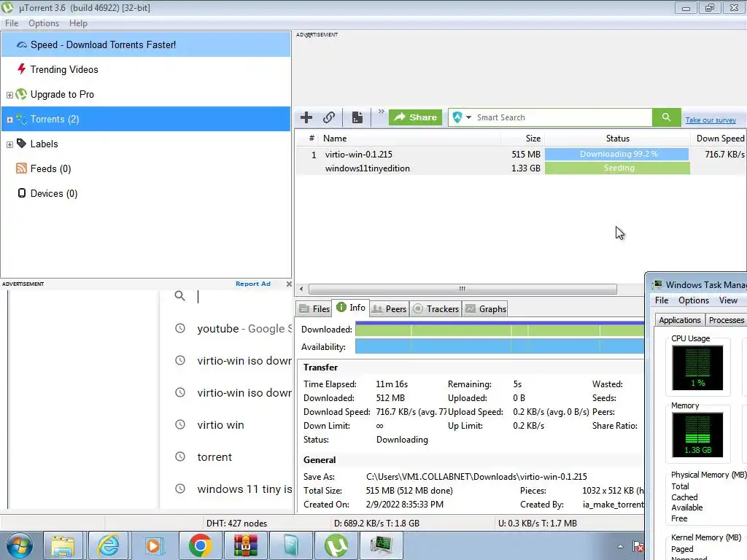Open View menu in Windows Task Manager
Image resolution: width=747 pixels, height=560 pixels.
728,300
